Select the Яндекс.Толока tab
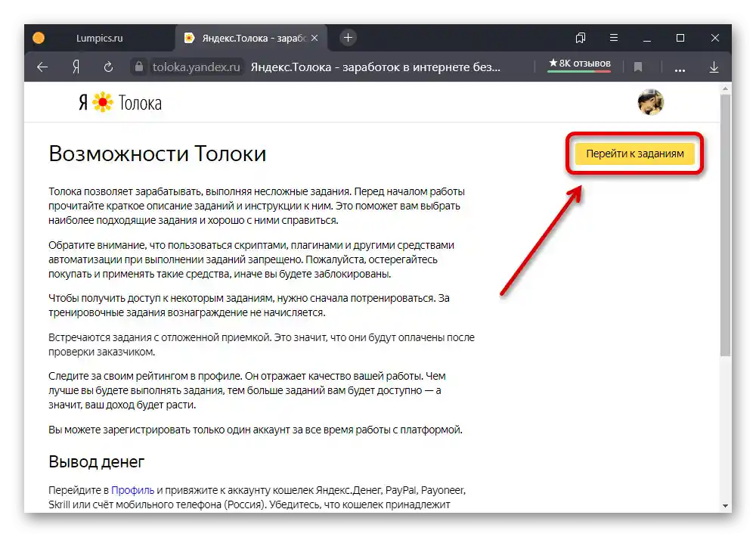The image size is (756, 537). (251, 38)
